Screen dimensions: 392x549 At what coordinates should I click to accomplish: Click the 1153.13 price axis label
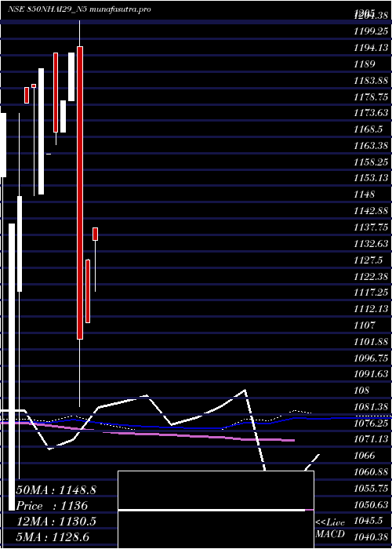(x=371, y=178)
